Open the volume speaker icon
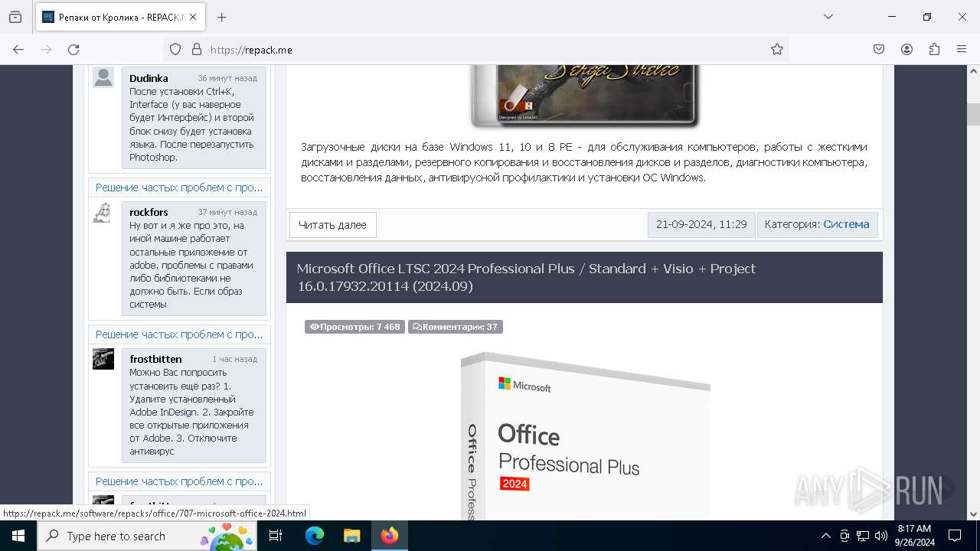 coord(881,536)
